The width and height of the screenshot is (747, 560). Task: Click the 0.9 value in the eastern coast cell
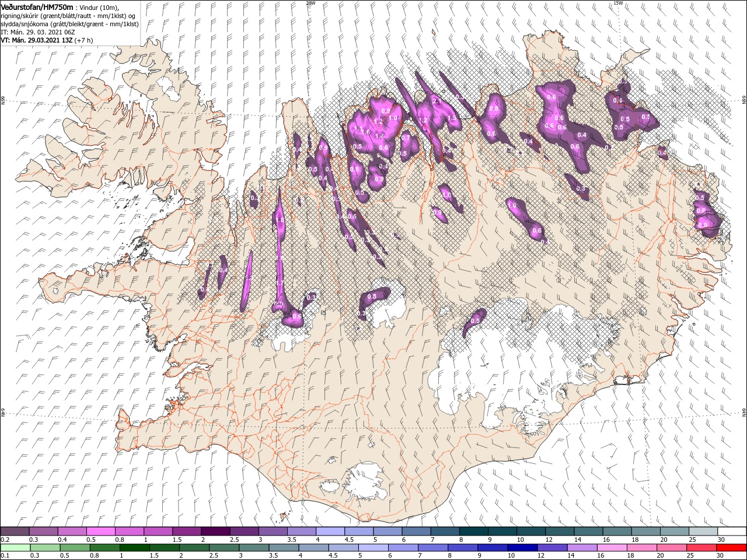click(x=703, y=225)
